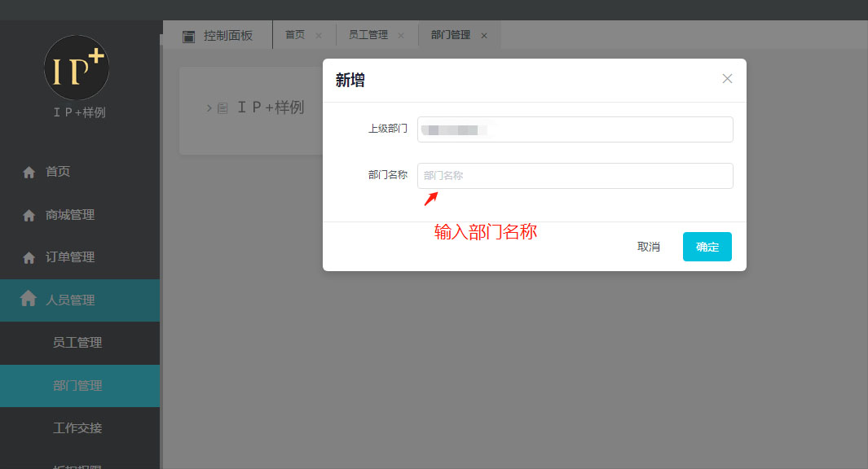Switch to the 员工管理 tab
This screenshot has width=868, height=469.
pyautogui.click(x=368, y=35)
